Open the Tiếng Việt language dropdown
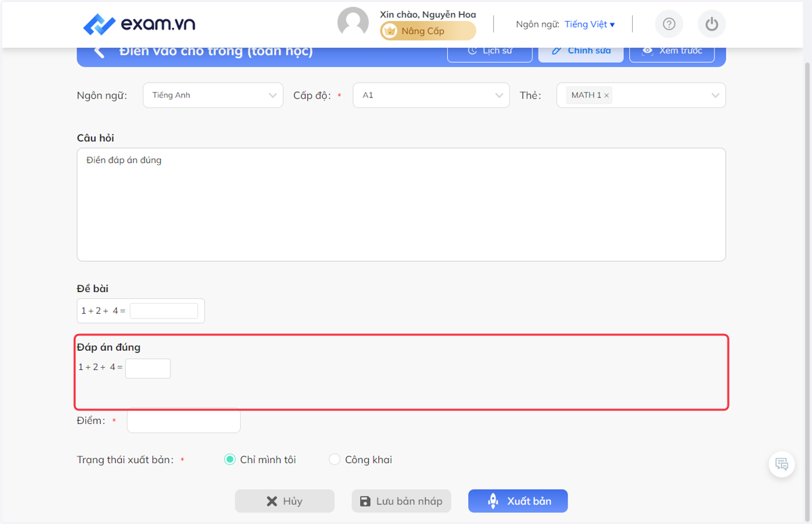 (x=589, y=24)
